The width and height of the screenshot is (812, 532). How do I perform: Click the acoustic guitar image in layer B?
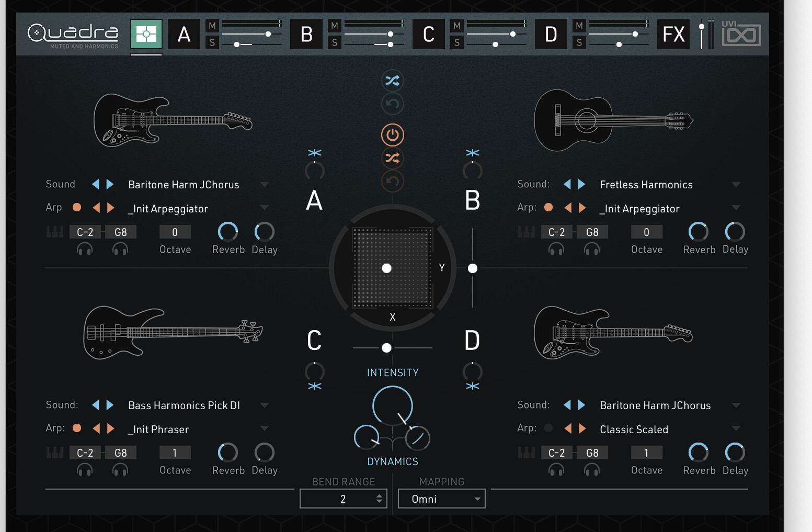(x=613, y=120)
